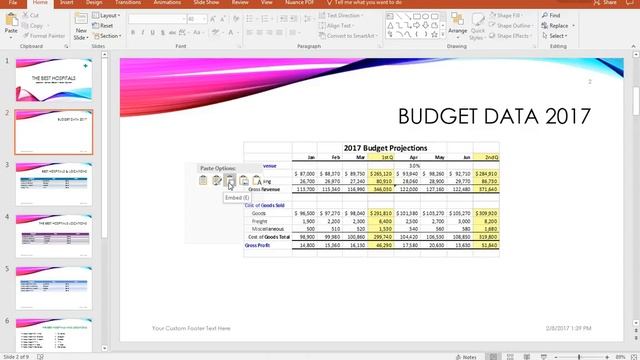Select the rectangle shape in the gallery
This screenshot has width=640, height=360.
[x=416, y=17]
